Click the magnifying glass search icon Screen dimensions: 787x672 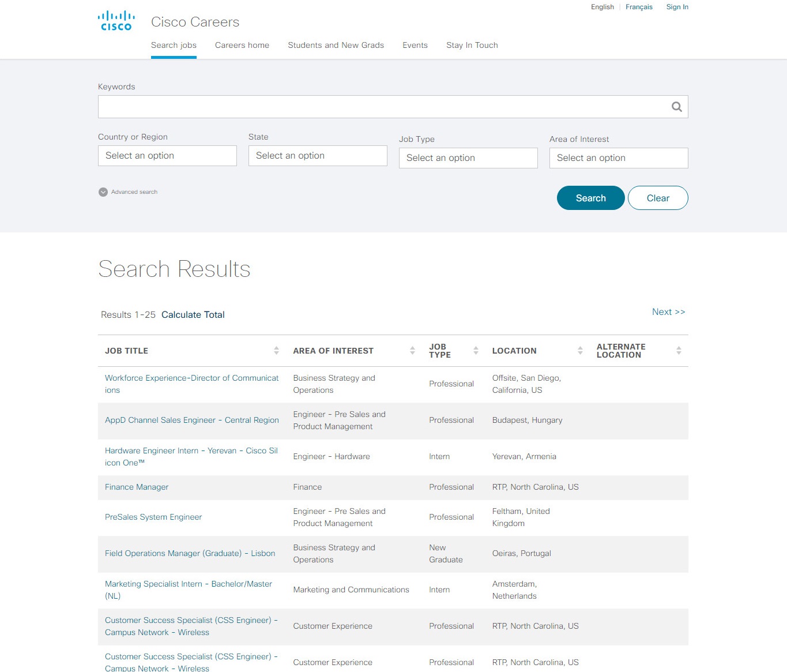676,107
